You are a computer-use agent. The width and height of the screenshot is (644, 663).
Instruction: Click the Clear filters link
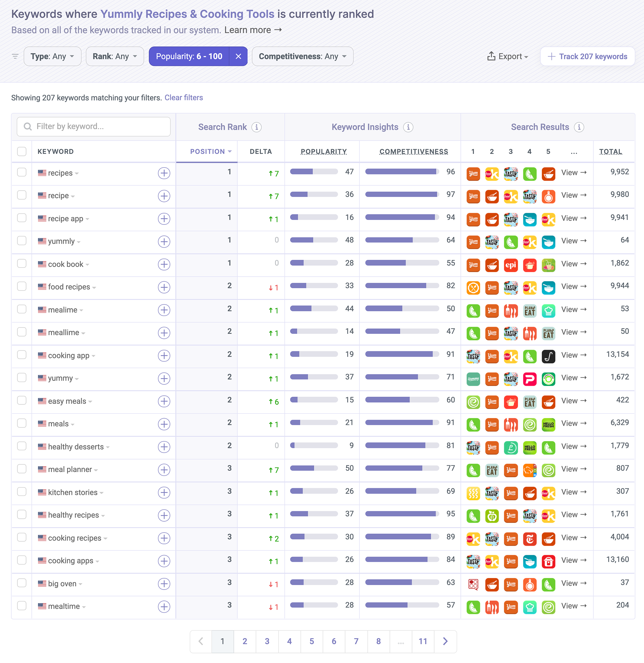[x=184, y=97]
